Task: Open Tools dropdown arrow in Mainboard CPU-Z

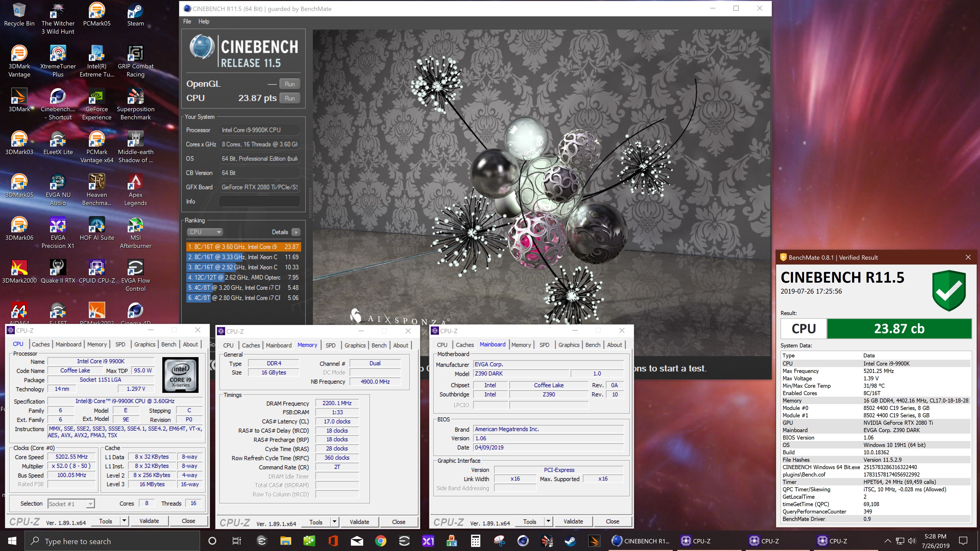Action: (548, 522)
